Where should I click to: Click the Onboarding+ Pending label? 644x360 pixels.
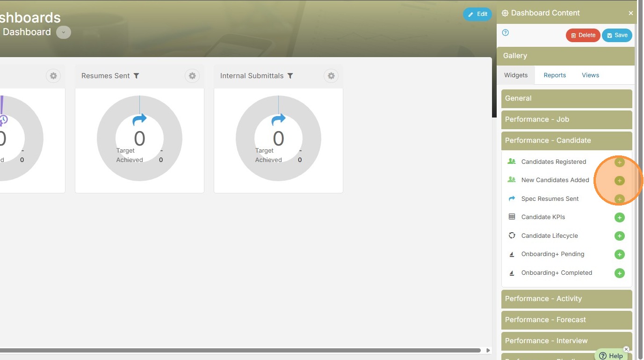(553, 254)
